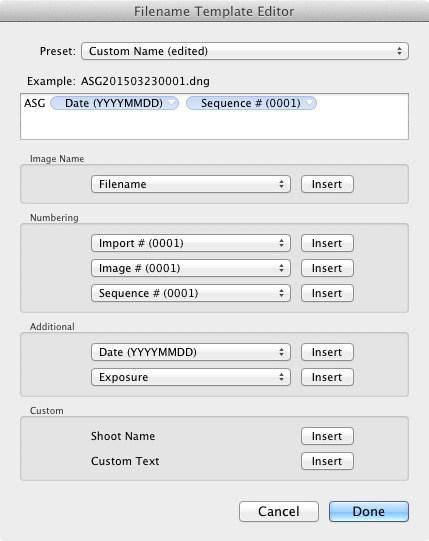Insert the Sequence # (0001) numbering token
Image resolution: width=429 pixels, height=541 pixels.
(x=327, y=293)
